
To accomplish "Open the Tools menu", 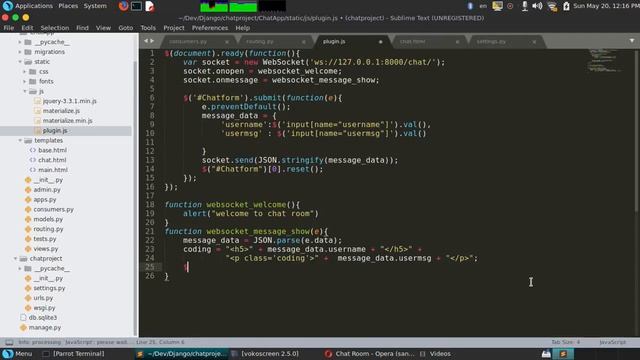I will point(148,28).
